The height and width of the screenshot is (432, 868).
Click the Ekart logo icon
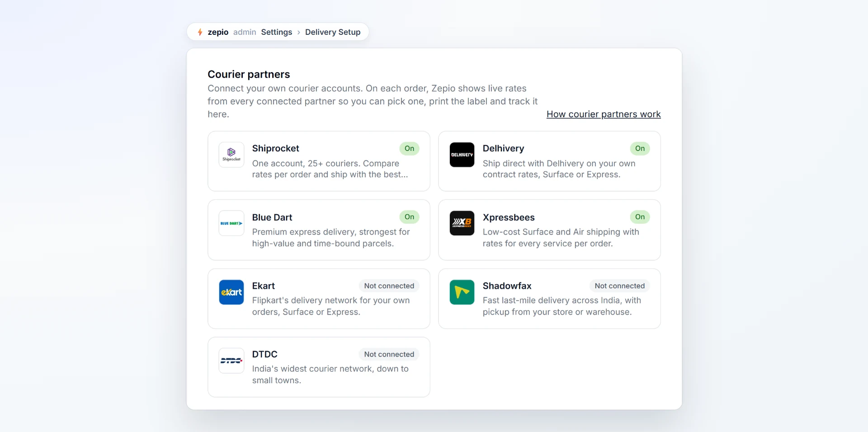click(231, 292)
